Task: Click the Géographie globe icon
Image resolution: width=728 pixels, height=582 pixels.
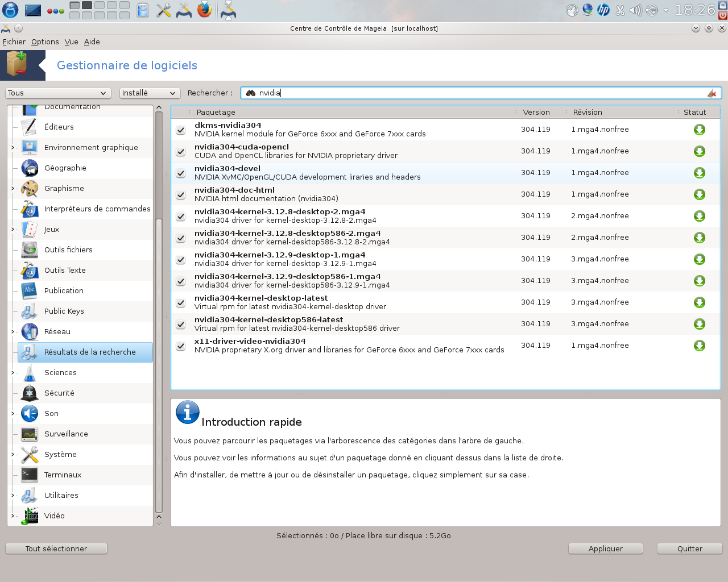Action: pyautogui.click(x=30, y=168)
